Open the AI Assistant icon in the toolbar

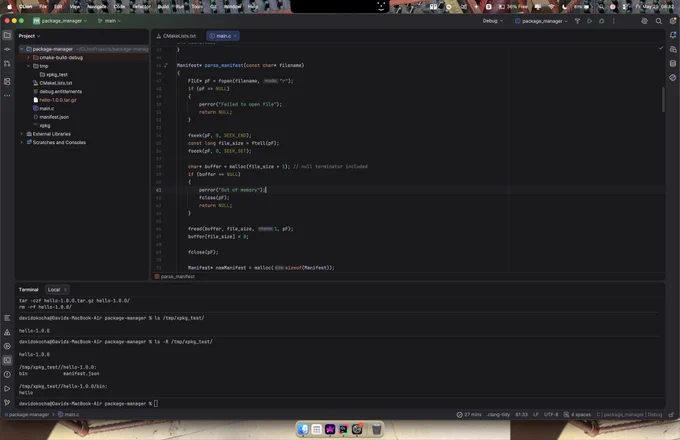coord(644,21)
